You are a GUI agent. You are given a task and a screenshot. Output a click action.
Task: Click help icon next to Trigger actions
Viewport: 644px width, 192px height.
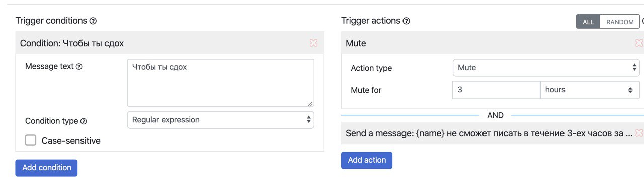tap(407, 21)
